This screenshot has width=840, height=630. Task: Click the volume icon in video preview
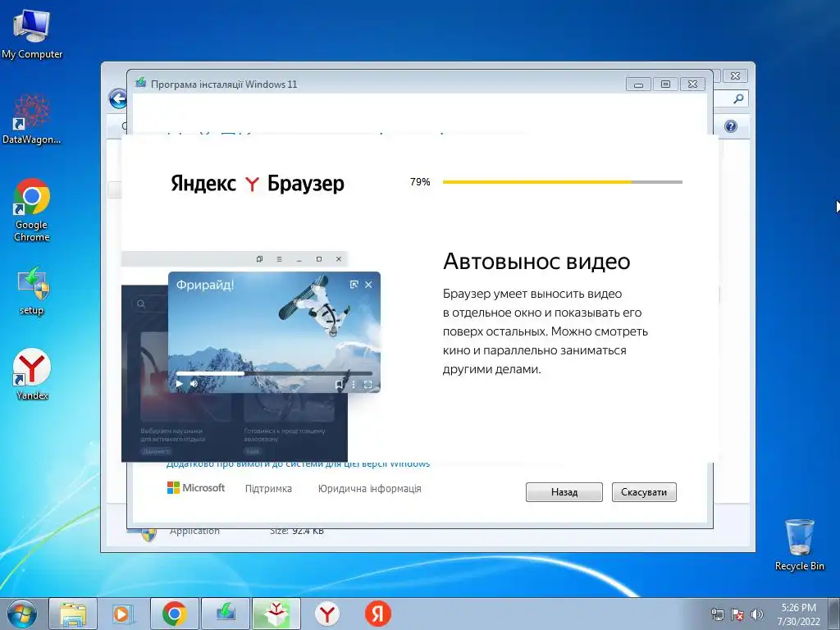tap(194, 384)
